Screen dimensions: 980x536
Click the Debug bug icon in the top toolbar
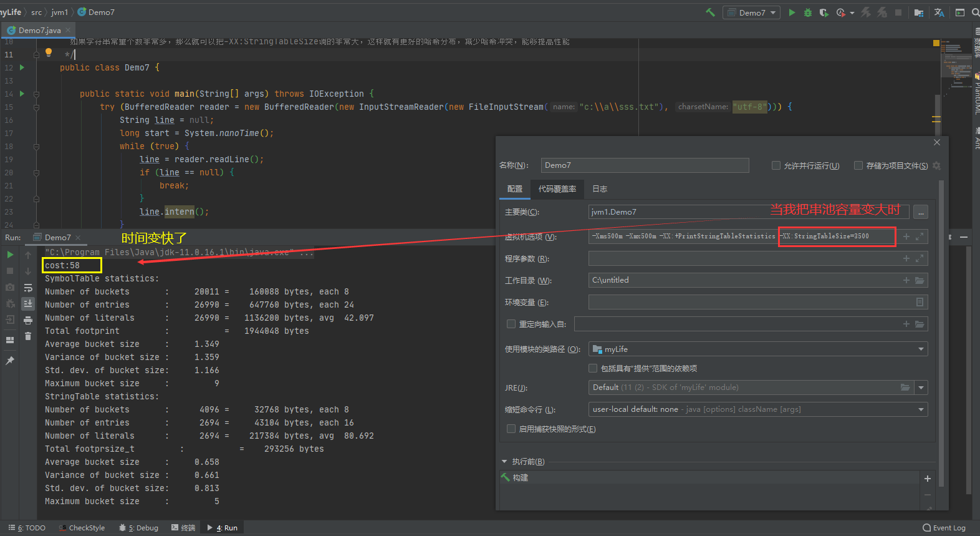click(x=808, y=12)
